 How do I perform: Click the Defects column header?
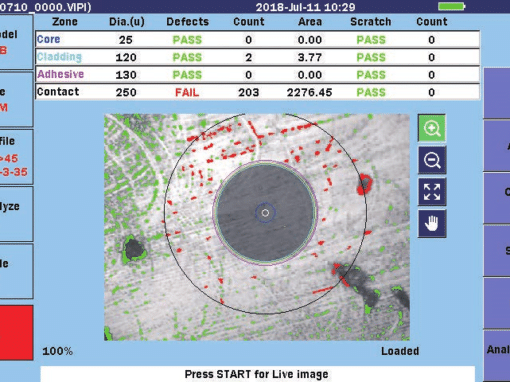tap(187, 22)
